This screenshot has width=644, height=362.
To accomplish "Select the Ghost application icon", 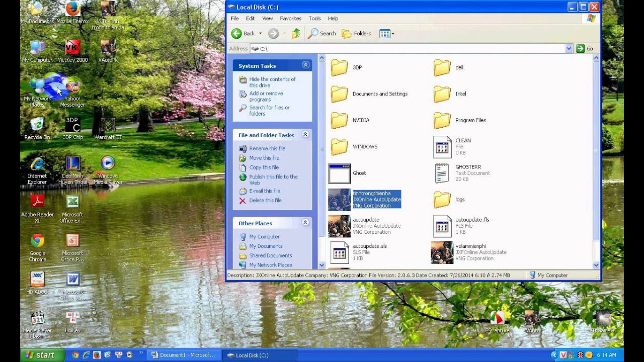I will click(x=339, y=173).
